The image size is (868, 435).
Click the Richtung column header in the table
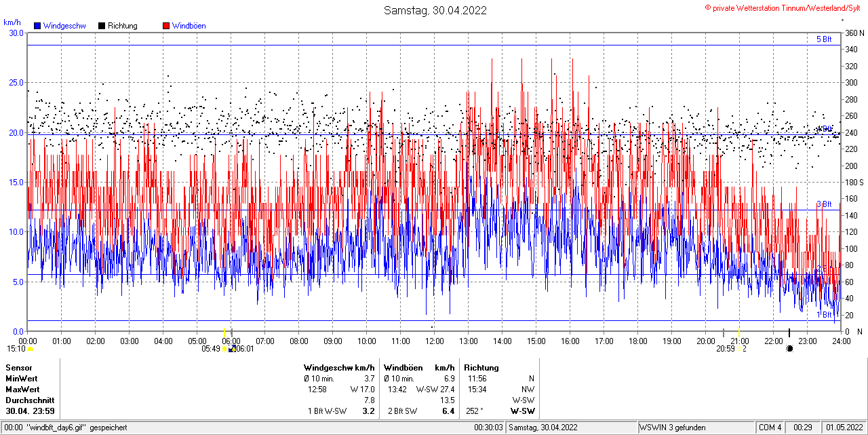pyautogui.click(x=481, y=367)
